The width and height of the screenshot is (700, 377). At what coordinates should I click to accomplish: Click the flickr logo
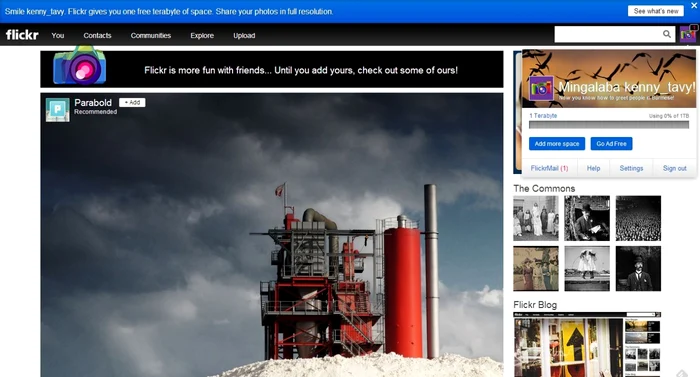[22, 35]
